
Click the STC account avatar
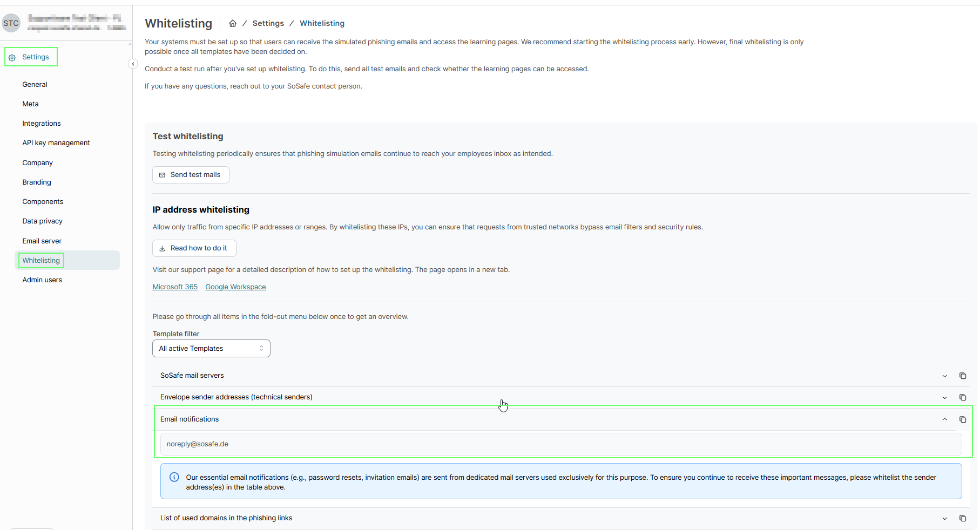coord(11,23)
